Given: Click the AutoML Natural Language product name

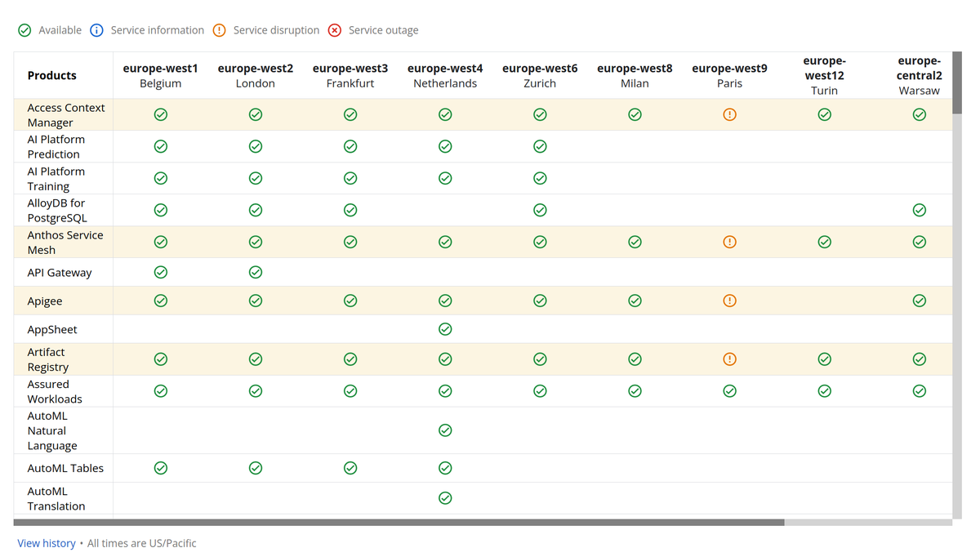Looking at the screenshot, I should [x=52, y=430].
